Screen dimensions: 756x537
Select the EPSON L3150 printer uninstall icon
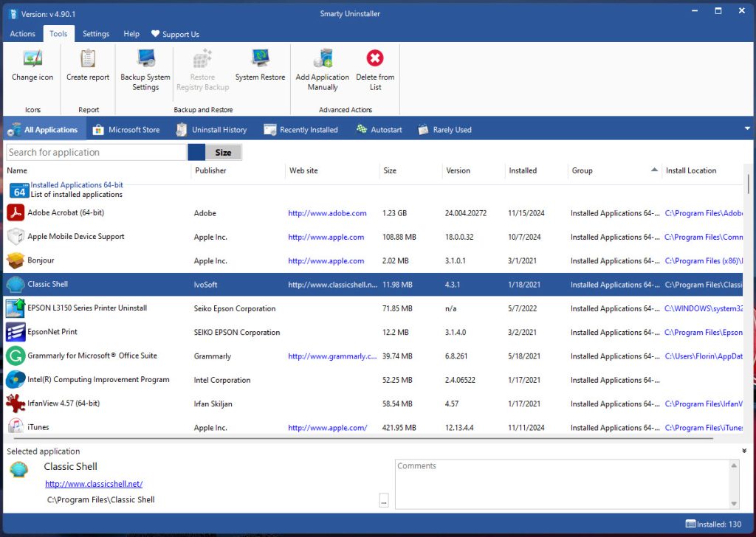click(x=16, y=308)
